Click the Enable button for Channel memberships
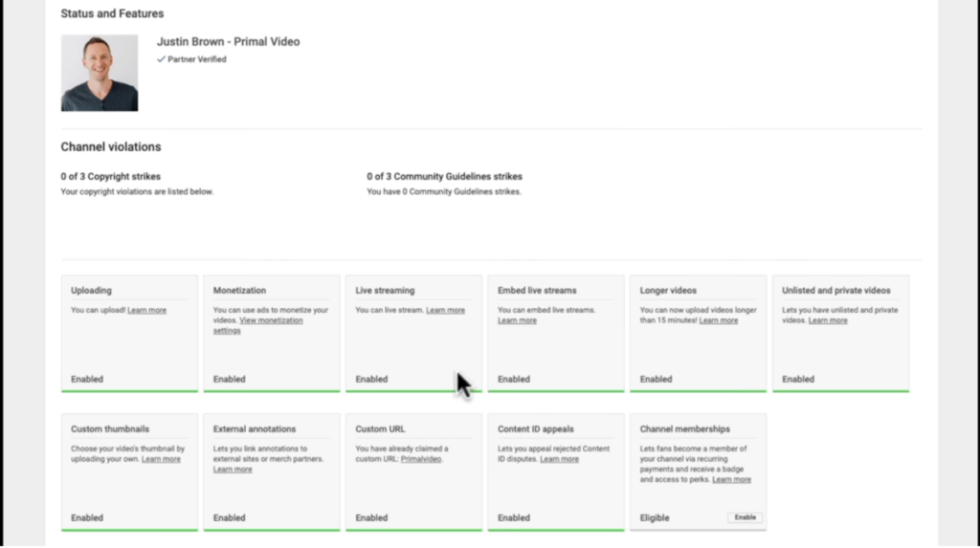The height and width of the screenshot is (548, 980). pos(745,517)
